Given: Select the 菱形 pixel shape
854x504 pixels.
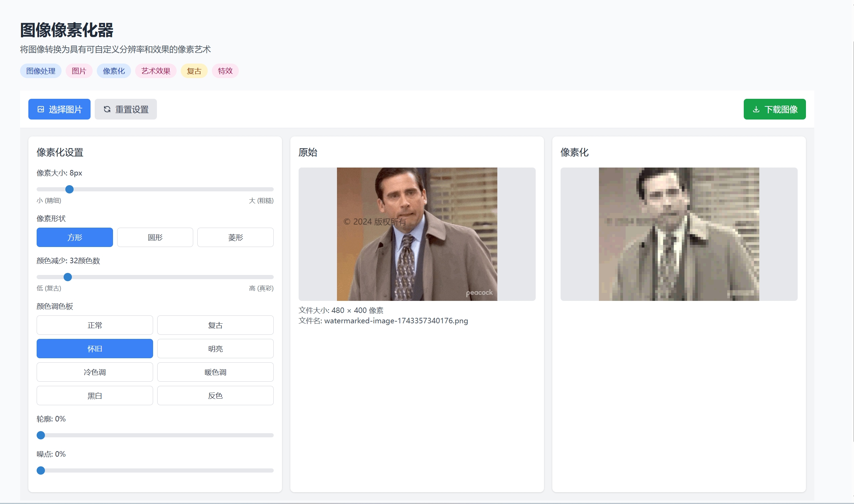Looking at the screenshot, I should coord(235,237).
